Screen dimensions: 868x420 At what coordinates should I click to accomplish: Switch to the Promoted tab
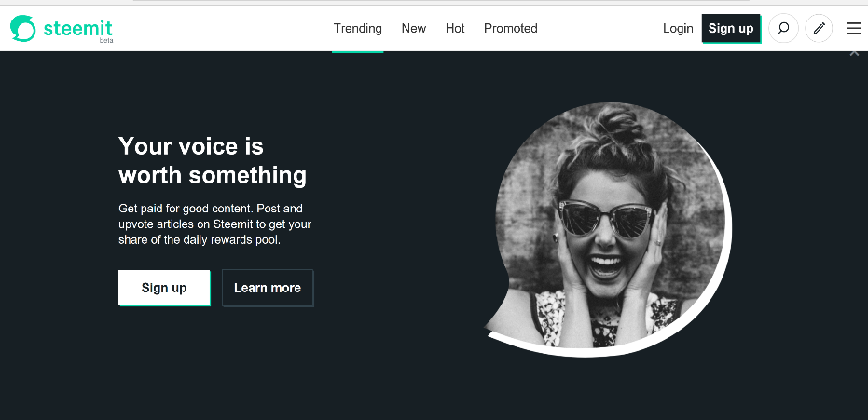point(510,28)
